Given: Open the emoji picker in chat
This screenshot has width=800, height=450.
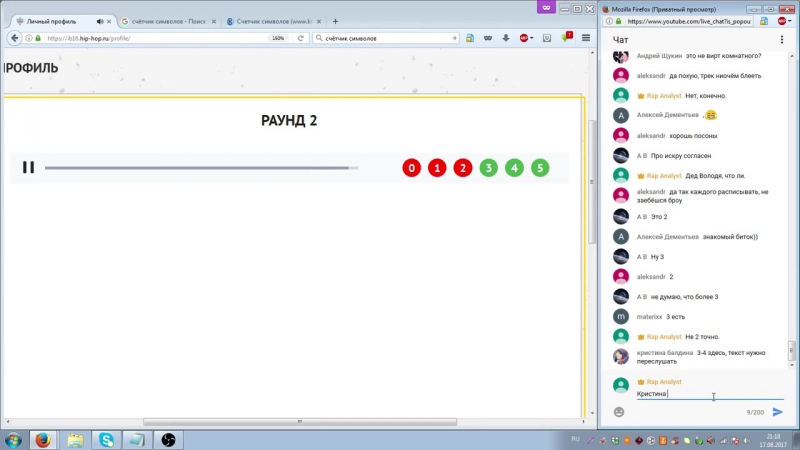Looking at the screenshot, I should [x=619, y=412].
